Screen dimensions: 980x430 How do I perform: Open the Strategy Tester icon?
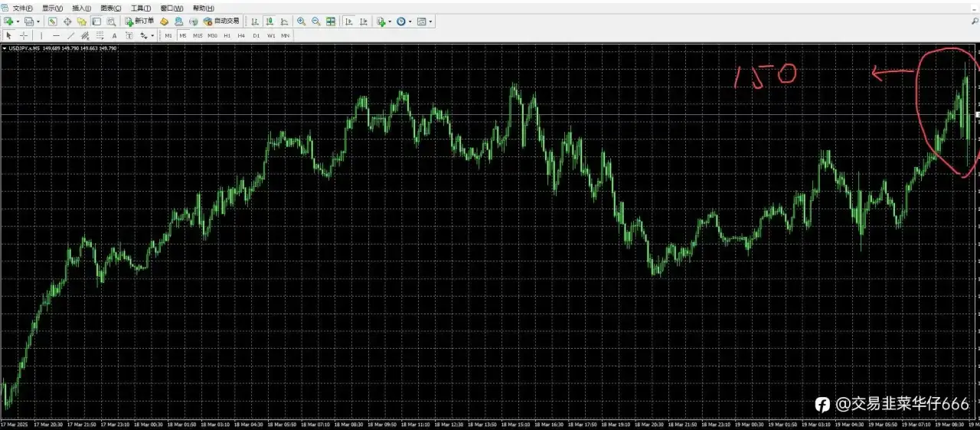click(111, 21)
